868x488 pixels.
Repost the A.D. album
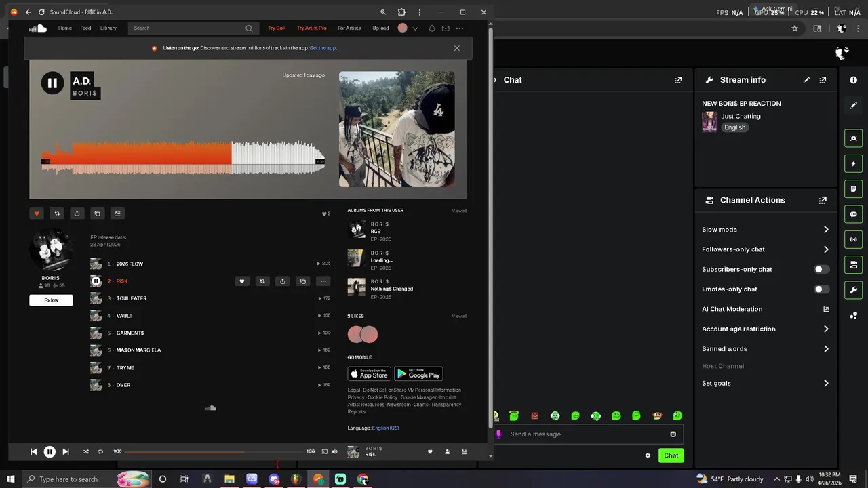point(57,213)
